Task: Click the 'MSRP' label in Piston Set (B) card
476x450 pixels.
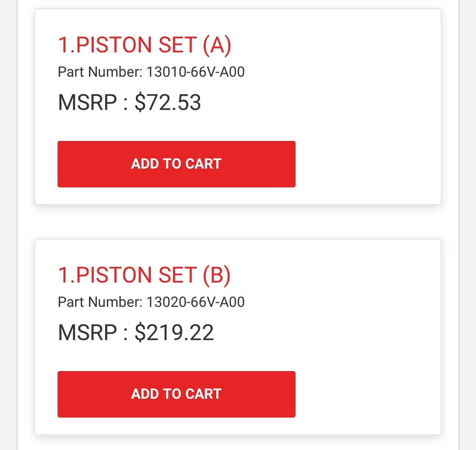Action: pos(87,333)
